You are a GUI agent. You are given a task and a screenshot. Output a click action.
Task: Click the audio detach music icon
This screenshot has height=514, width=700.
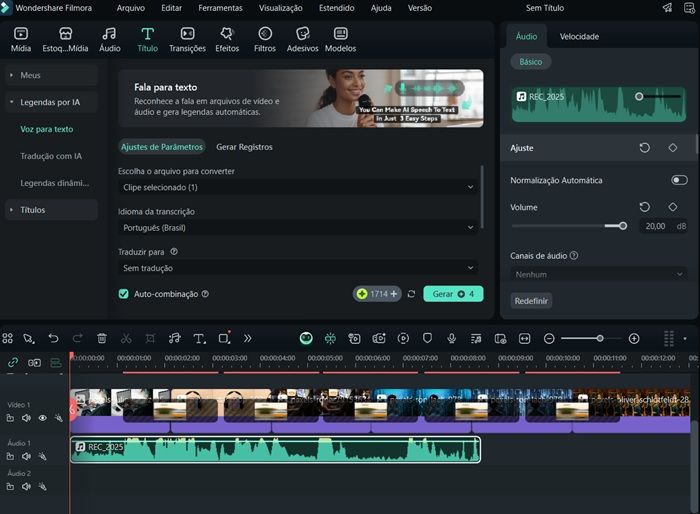[x=175, y=338]
